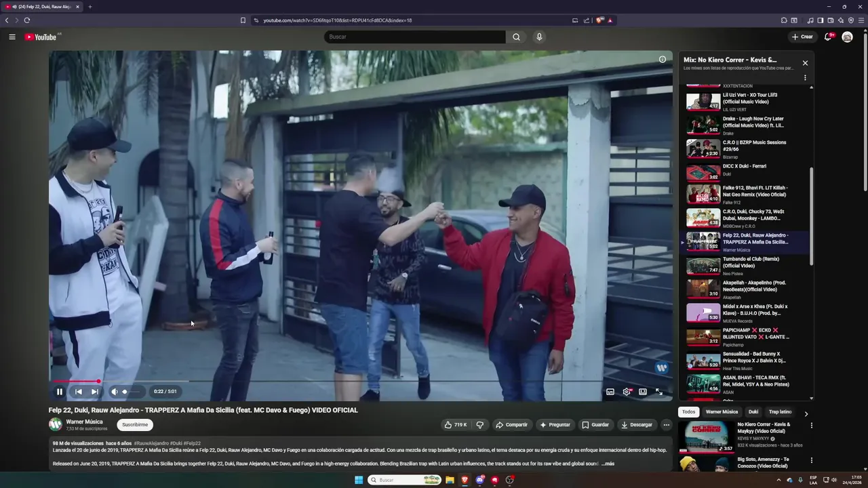Click the Compartir share button

coord(511,425)
